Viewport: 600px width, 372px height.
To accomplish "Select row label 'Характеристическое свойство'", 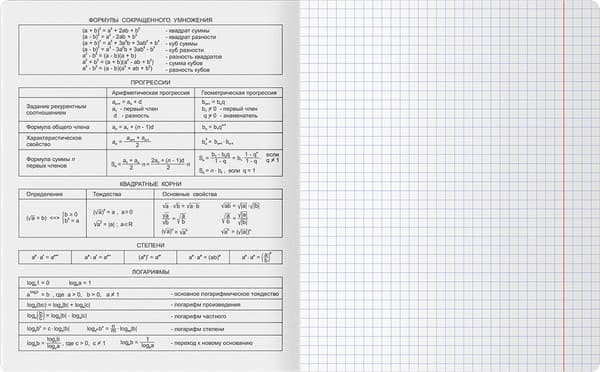I will click(54, 141).
